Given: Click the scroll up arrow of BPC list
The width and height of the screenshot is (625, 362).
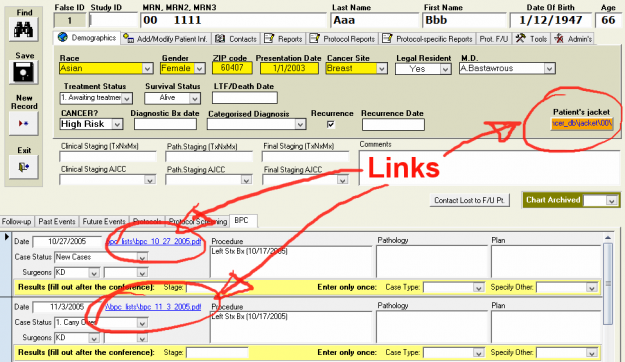Looking at the screenshot, I should tap(608, 238).
